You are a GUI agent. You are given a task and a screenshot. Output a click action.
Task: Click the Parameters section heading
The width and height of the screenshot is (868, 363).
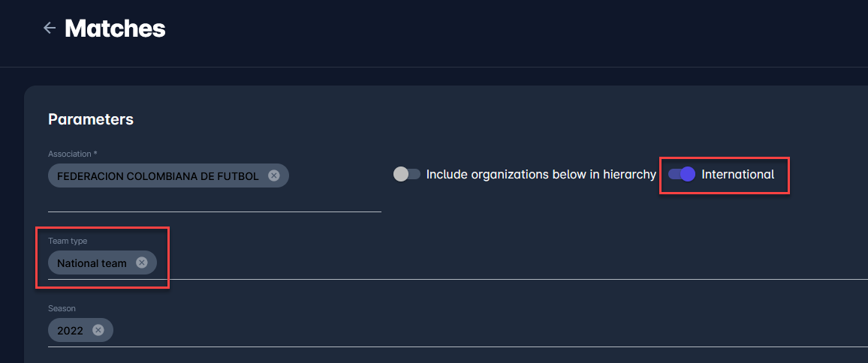(x=91, y=119)
